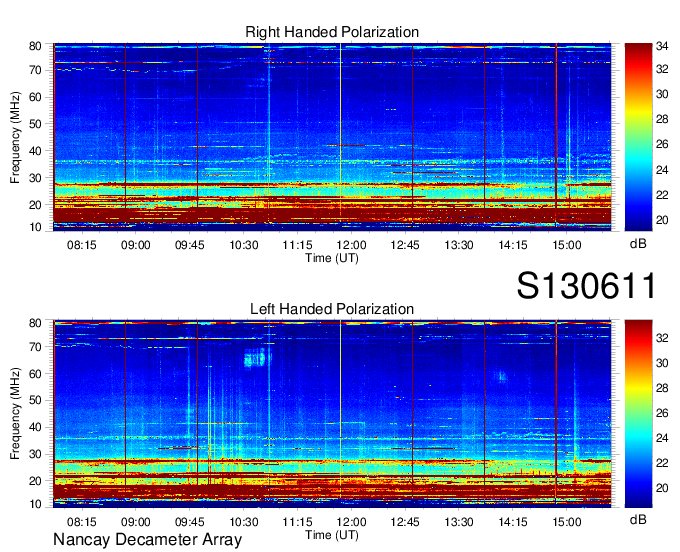This screenshot has width=680, height=552.
Task: Click the 32 dB label on the lower color bar
Action: coord(662,338)
